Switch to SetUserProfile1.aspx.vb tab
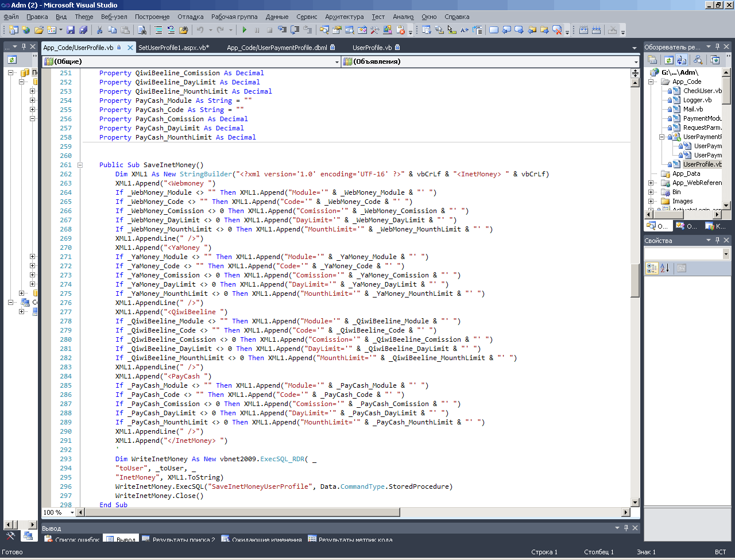The image size is (735, 560). click(x=174, y=48)
